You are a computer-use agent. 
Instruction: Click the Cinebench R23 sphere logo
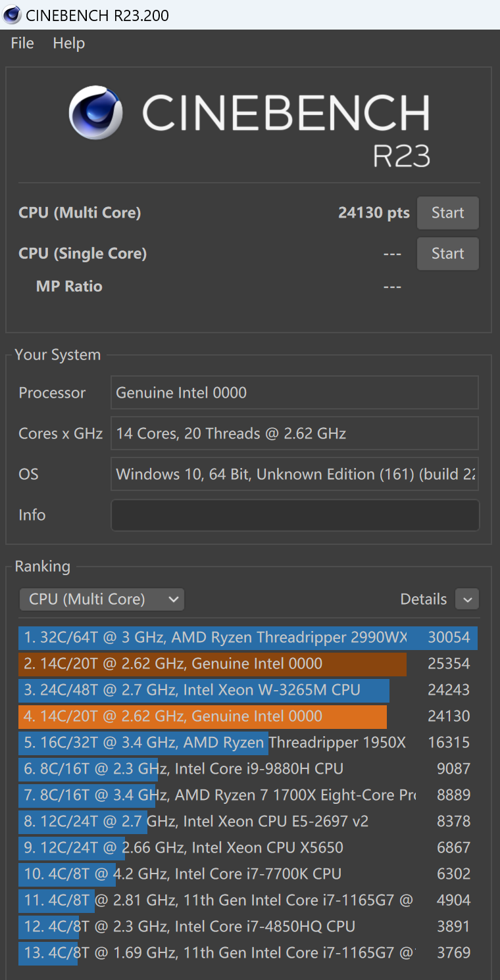pos(96,112)
